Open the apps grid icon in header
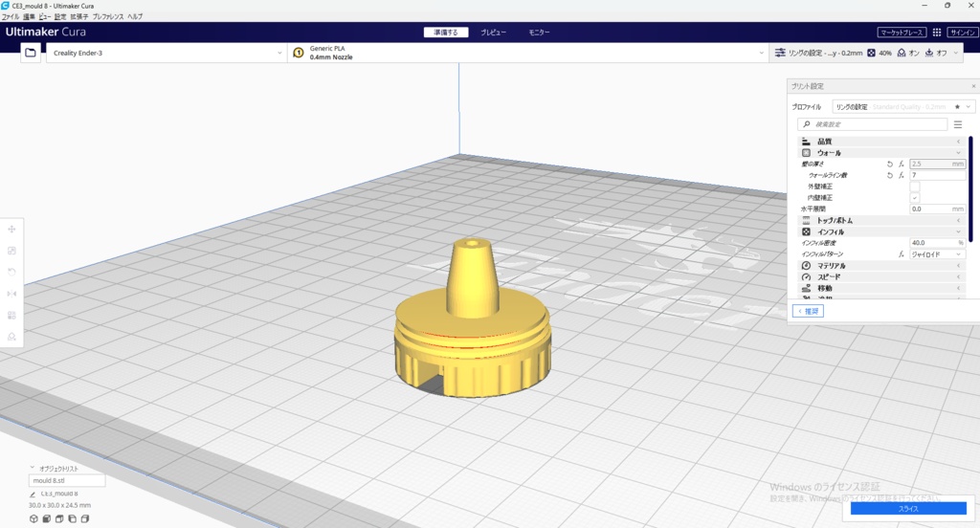The height and width of the screenshot is (528, 980). (937, 33)
